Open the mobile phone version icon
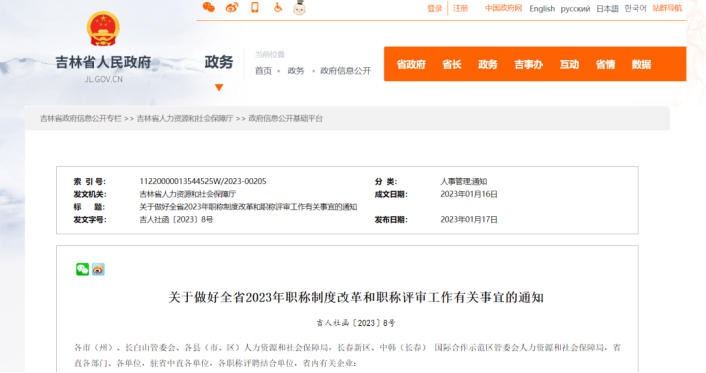The image size is (706, 373). [255, 7]
